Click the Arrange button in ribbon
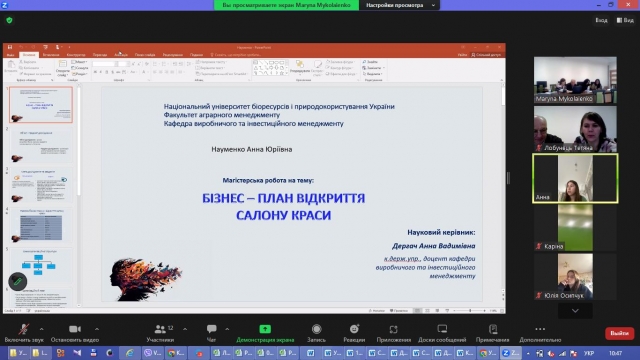Viewport: 640px width, 360px height. [x=300, y=67]
